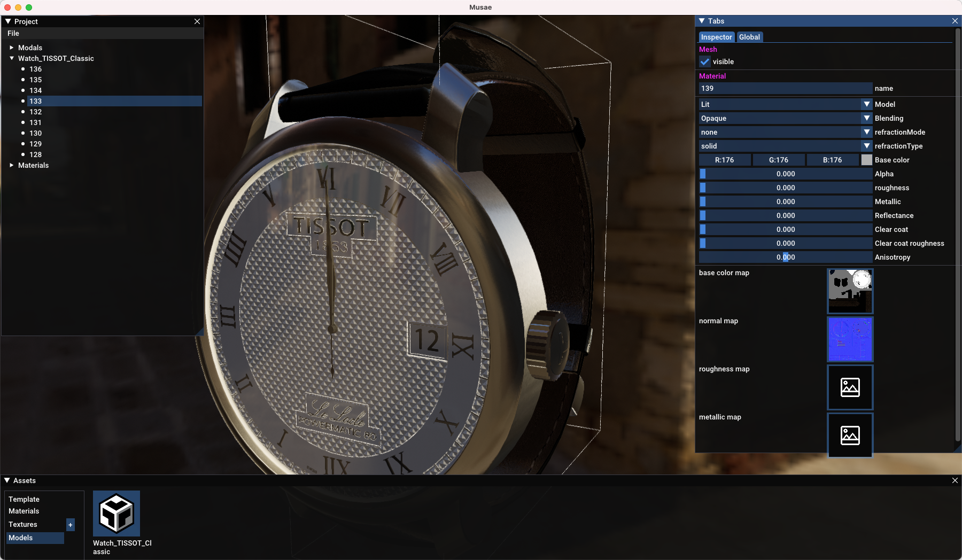Select mesh 130 in the tree

(x=35, y=133)
